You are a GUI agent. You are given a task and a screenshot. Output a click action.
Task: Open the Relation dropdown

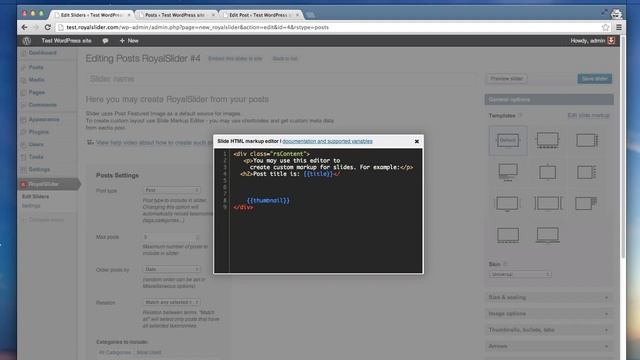(171, 302)
